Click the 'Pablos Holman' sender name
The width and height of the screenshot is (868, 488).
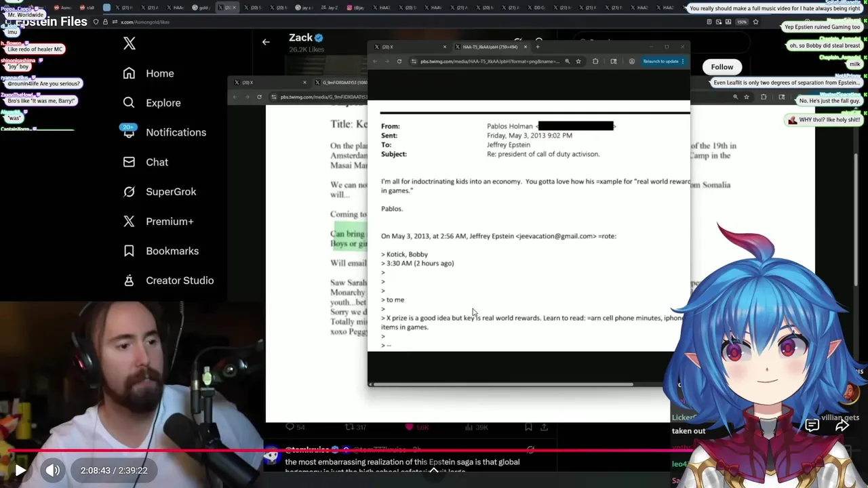tap(510, 126)
